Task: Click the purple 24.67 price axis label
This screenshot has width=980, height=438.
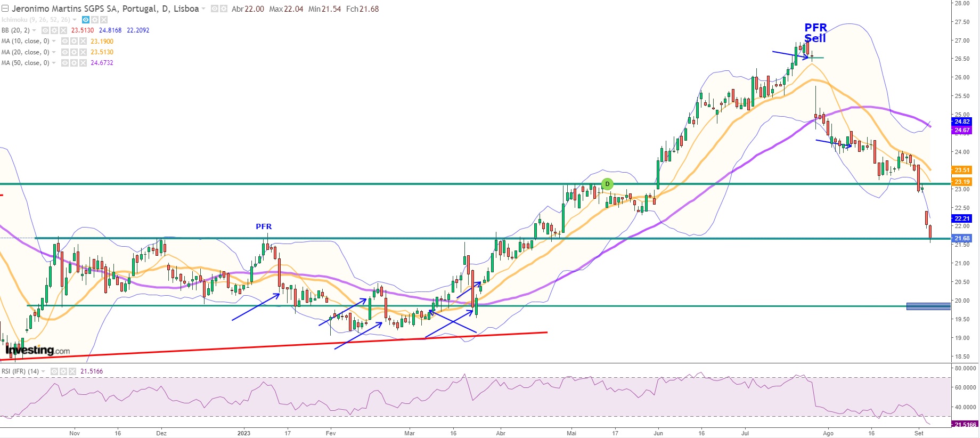Action: coord(962,130)
